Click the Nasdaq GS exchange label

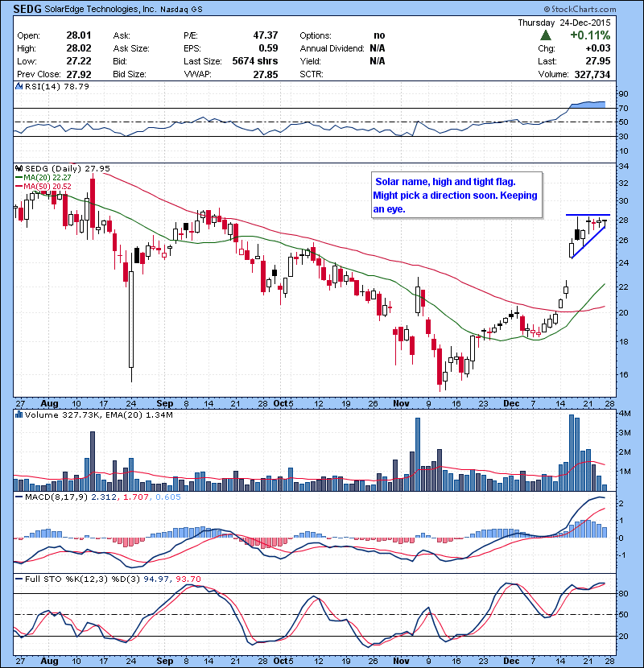coord(181,10)
